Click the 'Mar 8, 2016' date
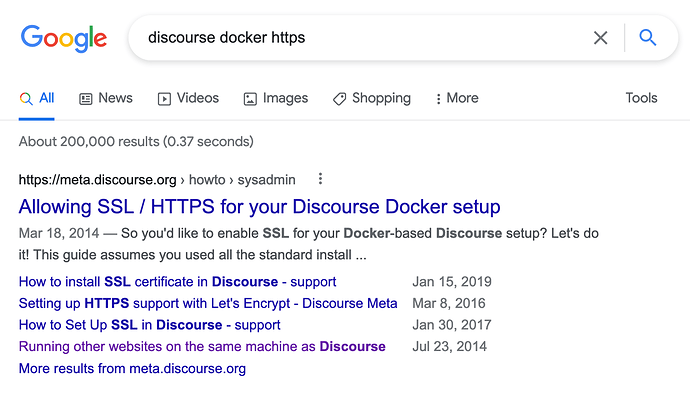Image resolution: width=690 pixels, height=406 pixels. pos(448,303)
